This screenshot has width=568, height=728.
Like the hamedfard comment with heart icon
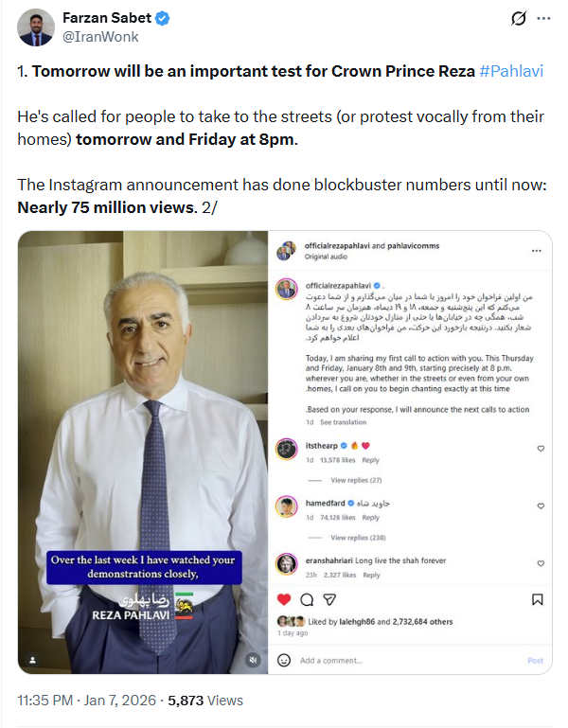541,506
